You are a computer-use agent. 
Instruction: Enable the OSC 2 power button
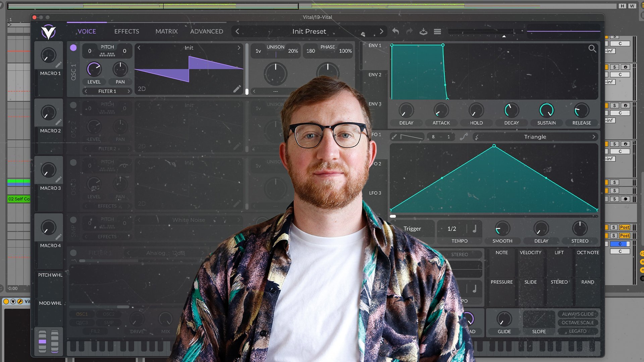[73, 105]
